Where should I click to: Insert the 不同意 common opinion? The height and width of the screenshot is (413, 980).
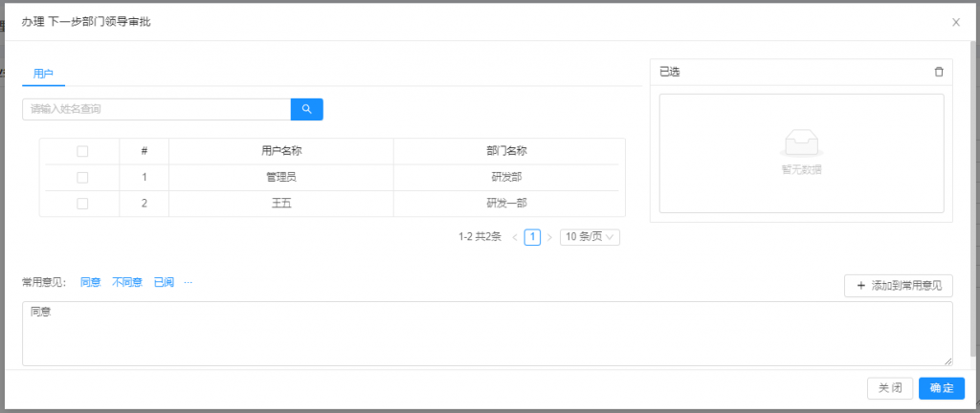[127, 283]
